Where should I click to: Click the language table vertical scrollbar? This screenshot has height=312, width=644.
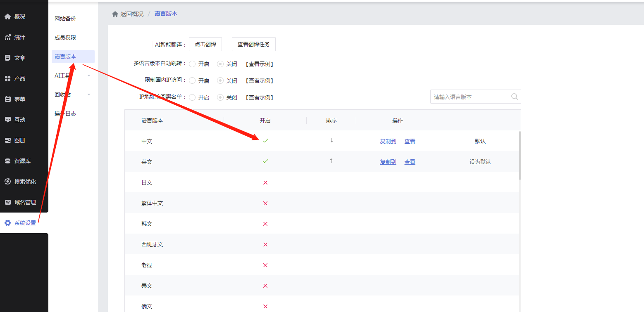(520, 156)
